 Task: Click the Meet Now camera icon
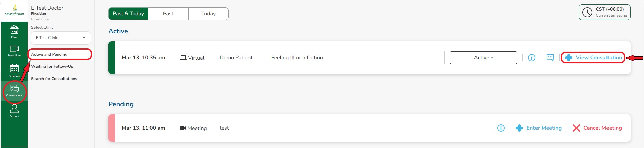coord(14,51)
